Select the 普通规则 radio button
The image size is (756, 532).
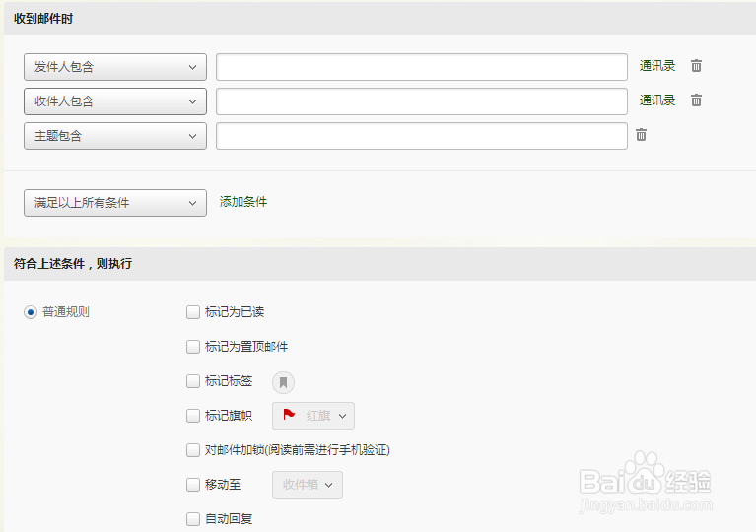pyautogui.click(x=31, y=312)
